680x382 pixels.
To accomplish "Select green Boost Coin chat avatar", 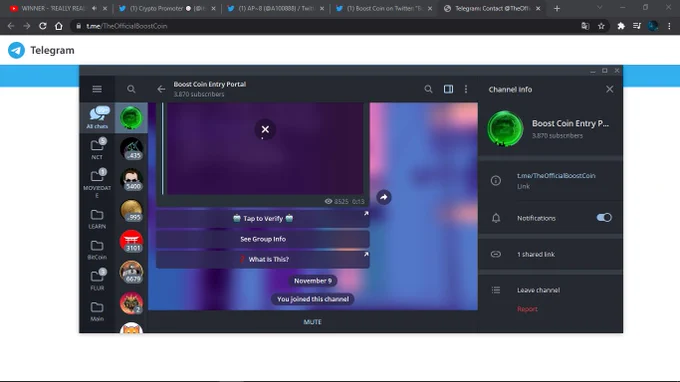I will [x=131, y=118].
